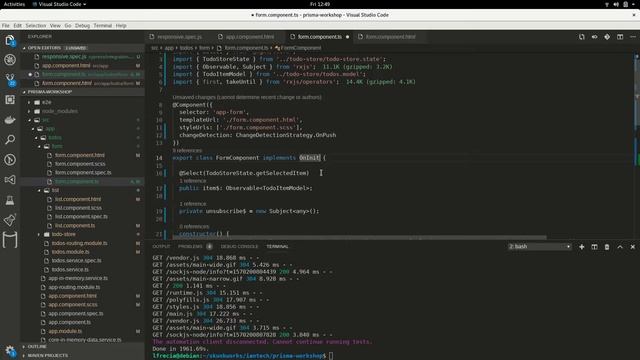
Task: Open the bracket-shaped activity bar icon
Action: [10, 240]
